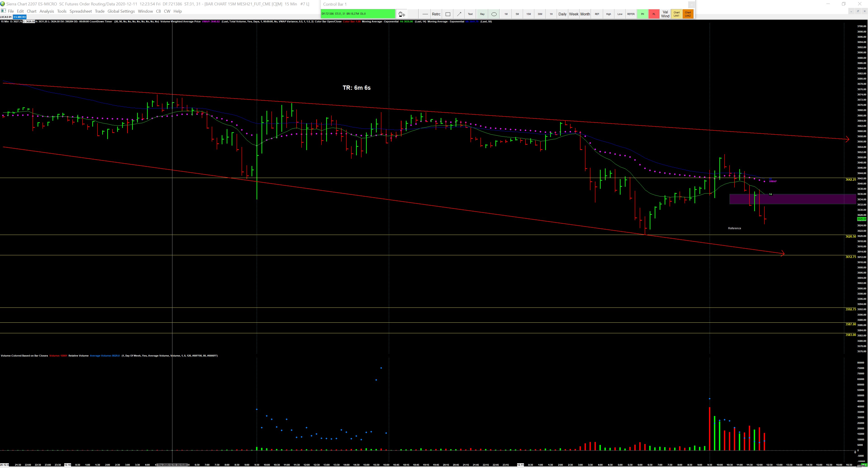Expand the Analysis menu

tap(47, 11)
